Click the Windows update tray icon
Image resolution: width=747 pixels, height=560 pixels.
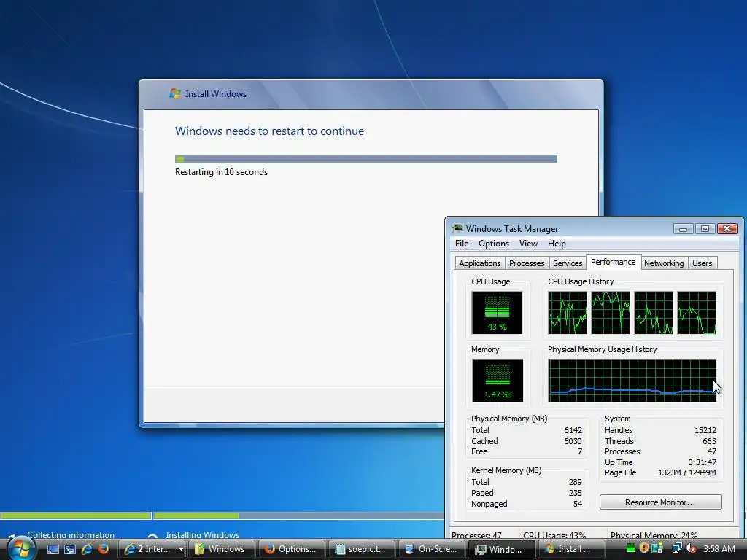click(657, 548)
